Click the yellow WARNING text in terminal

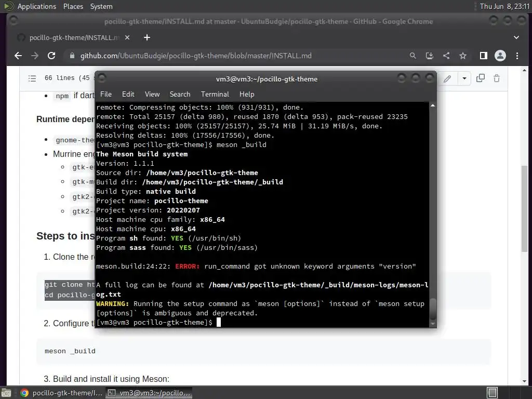click(112, 303)
